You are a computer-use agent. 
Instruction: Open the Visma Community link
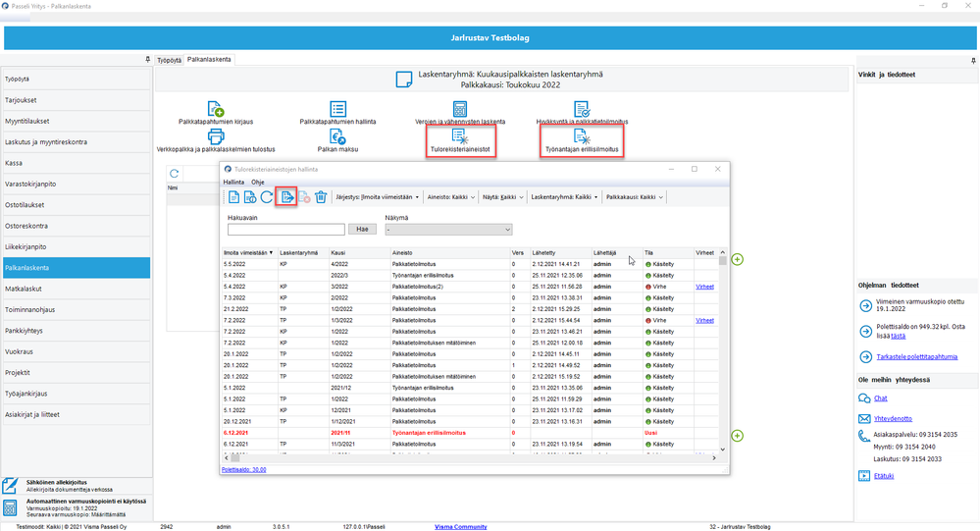coord(460,526)
